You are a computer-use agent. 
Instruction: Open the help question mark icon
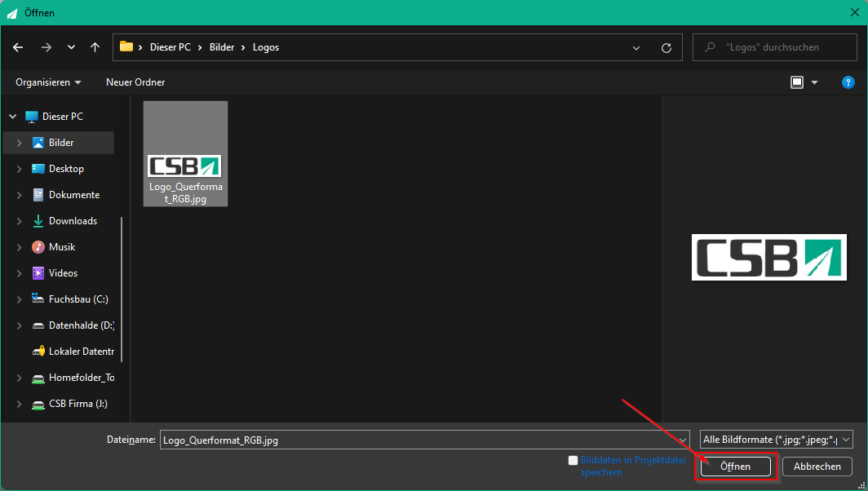point(848,82)
